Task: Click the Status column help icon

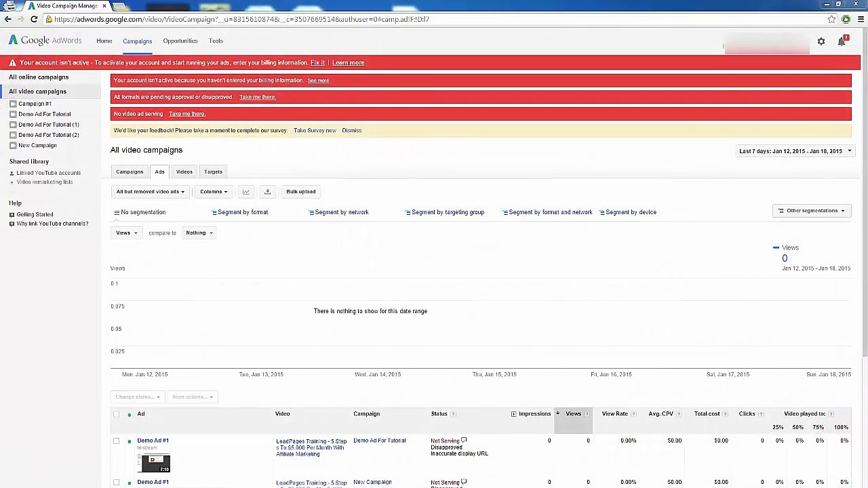Action: coord(453,414)
